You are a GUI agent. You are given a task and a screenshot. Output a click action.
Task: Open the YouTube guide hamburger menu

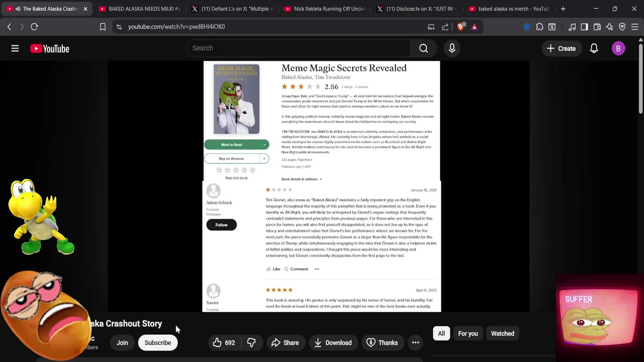15,49
